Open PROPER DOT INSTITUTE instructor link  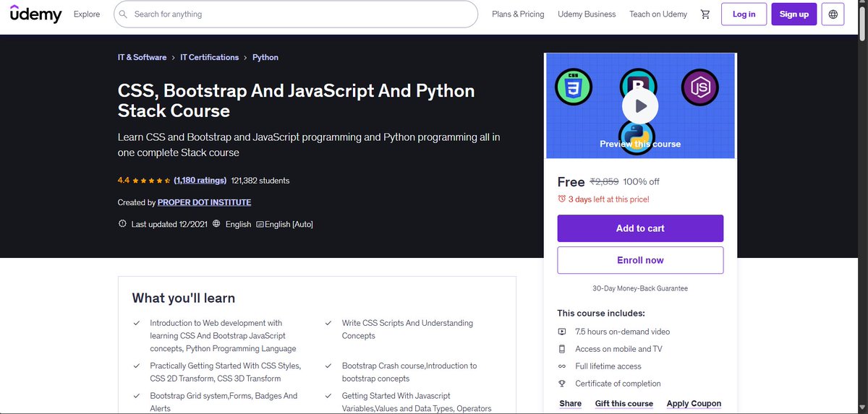pos(204,202)
